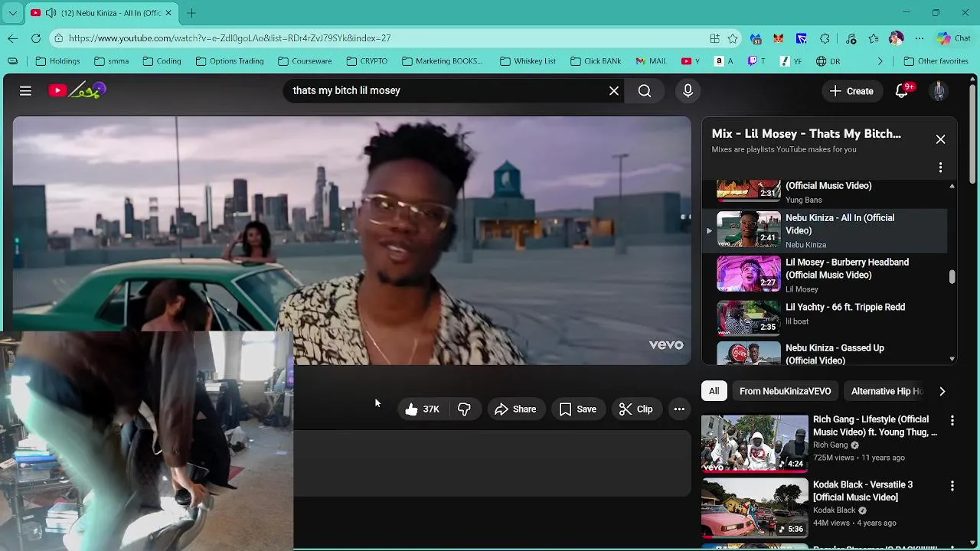
Task: Open the Other favorites folder
Action: tap(936, 61)
